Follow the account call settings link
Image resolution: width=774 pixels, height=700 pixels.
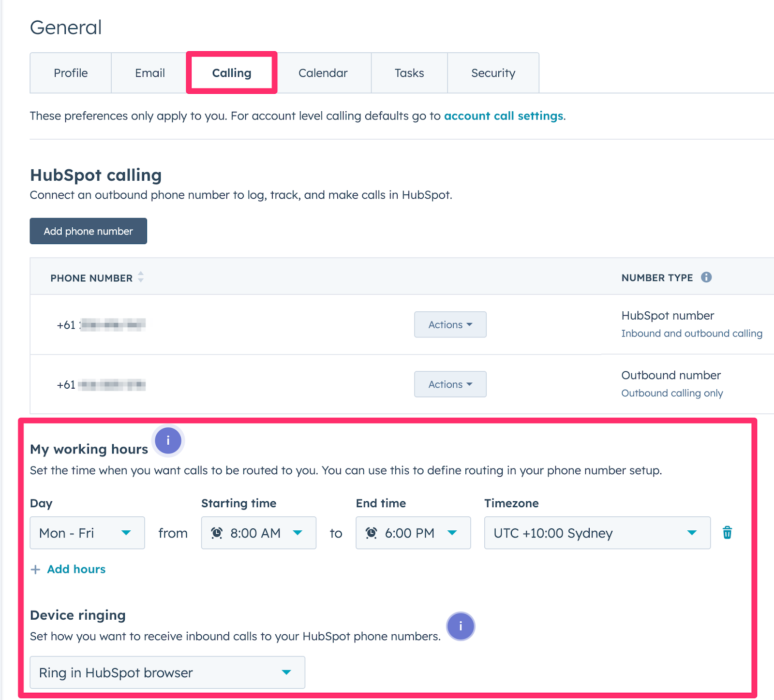[x=504, y=116]
